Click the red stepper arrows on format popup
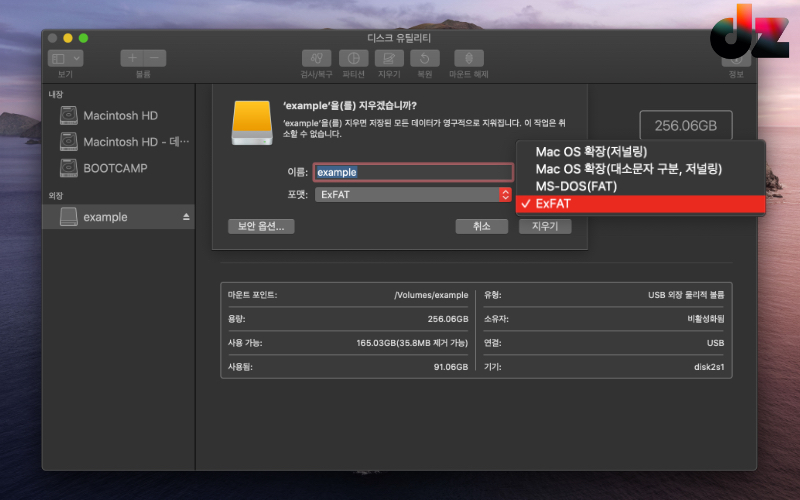Image resolution: width=800 pixels, height=500 pixels. coord(505,194)
